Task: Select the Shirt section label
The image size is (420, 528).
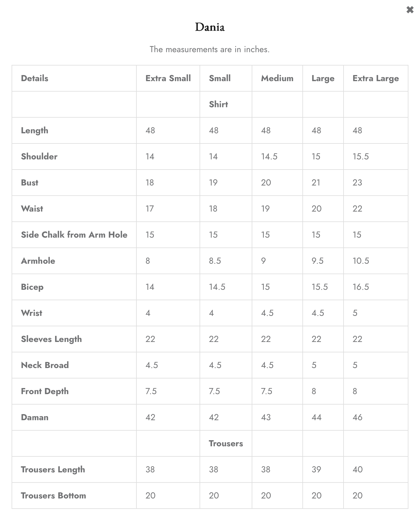Action: (x=218, y=104)
